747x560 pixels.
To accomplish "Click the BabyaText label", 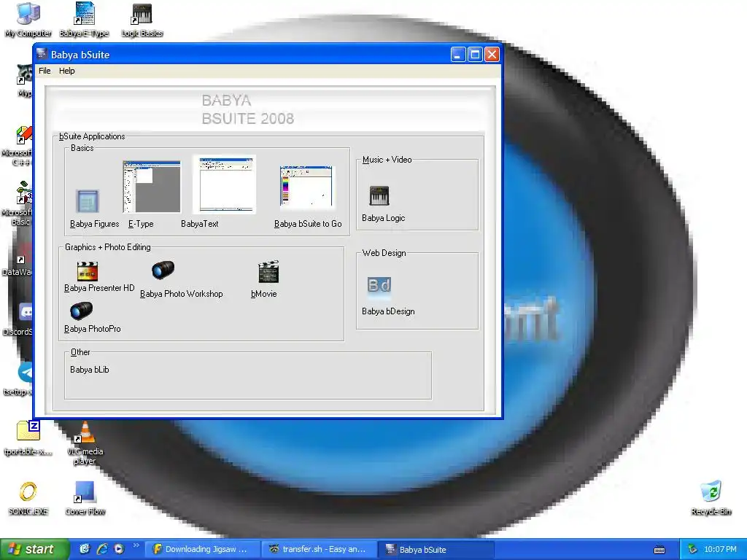I will [200, 223].
